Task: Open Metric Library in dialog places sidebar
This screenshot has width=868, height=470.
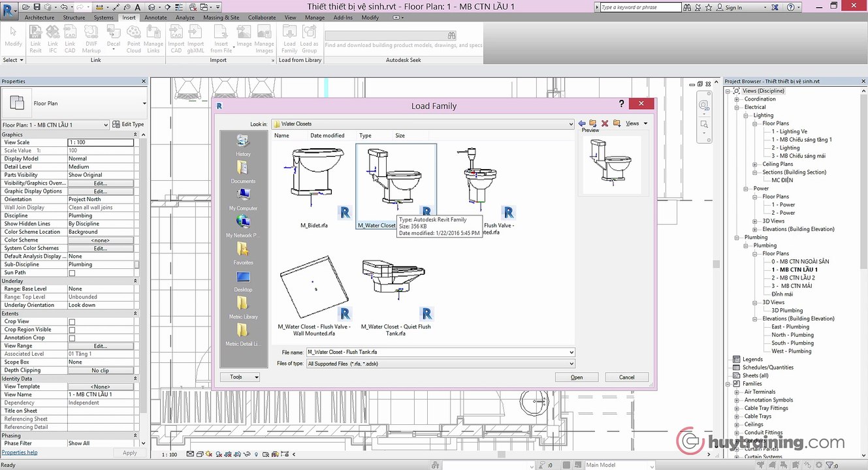Action: [x=243, y=307]
